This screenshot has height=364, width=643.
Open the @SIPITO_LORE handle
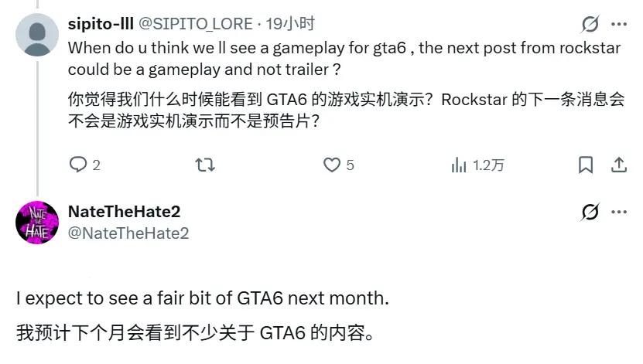pos(196,24)
